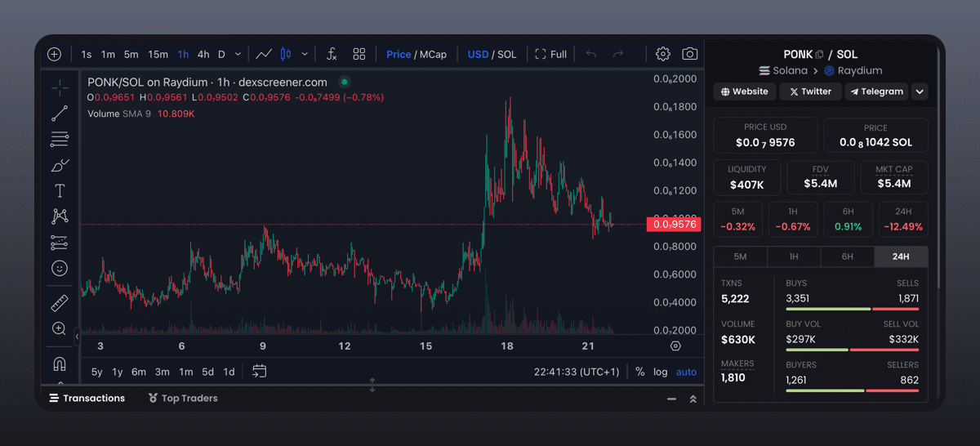This screenshot has width=980, height=446.
Task: Select the trend line drawing tool
Action: click(60, 114)
